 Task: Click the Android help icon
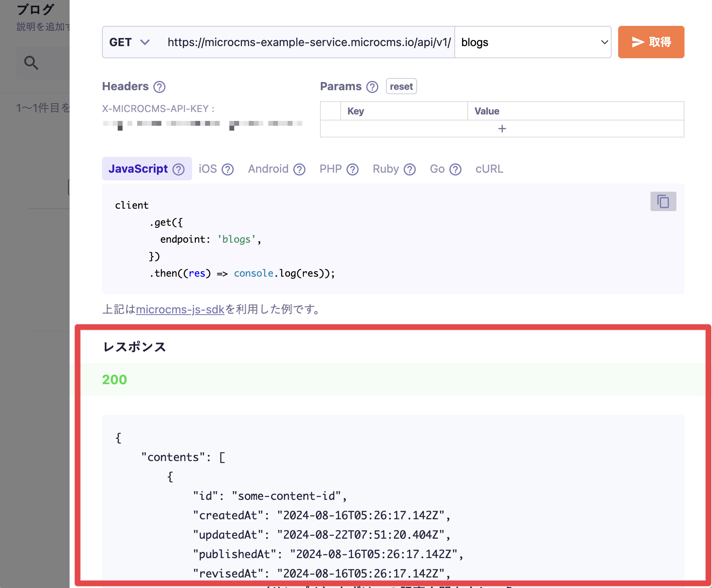click(x=299, y=169)
